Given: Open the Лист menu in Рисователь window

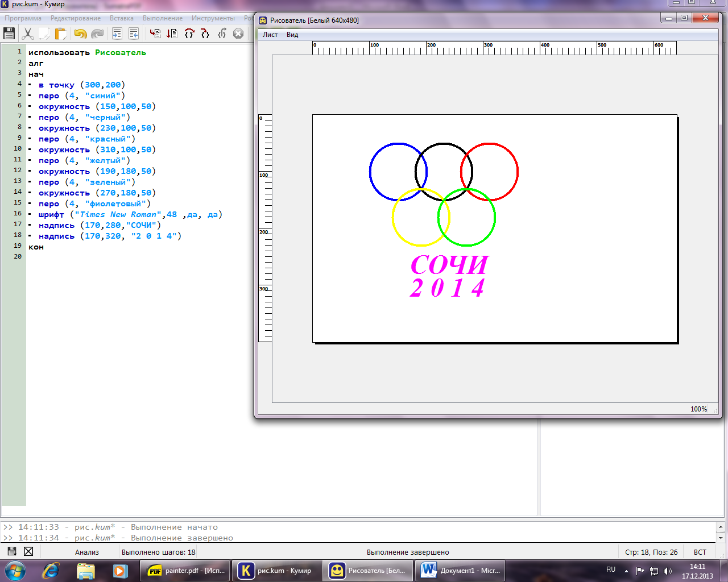Looking at the screenshot, I should pyautogui.click(x=270, y=35).
